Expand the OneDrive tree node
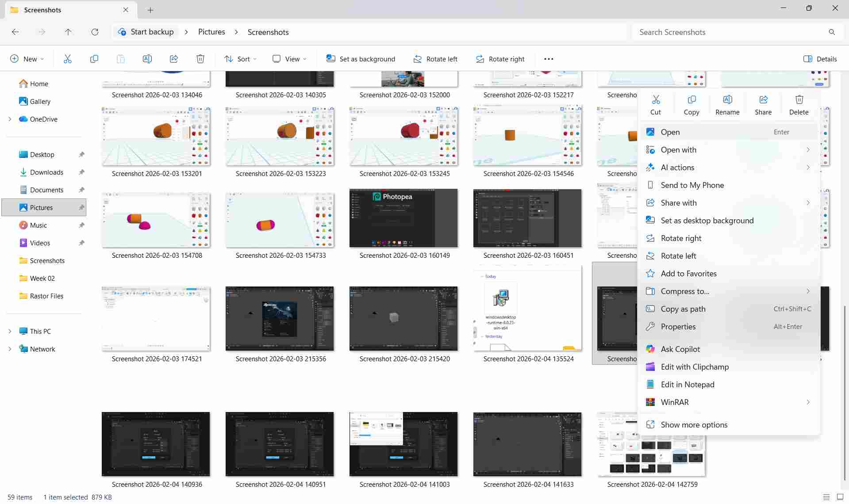This screenshot has height=504, width=849. click(x=10, y=119)
